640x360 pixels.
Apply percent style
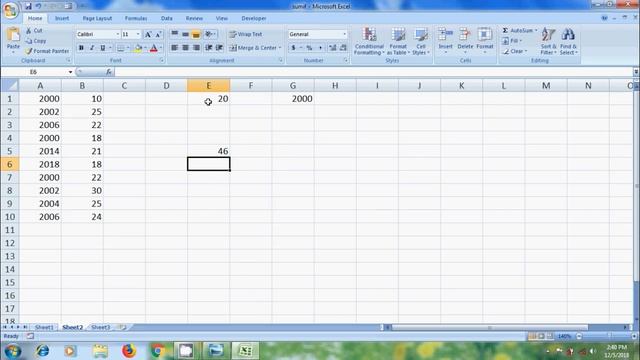point(309,48)
